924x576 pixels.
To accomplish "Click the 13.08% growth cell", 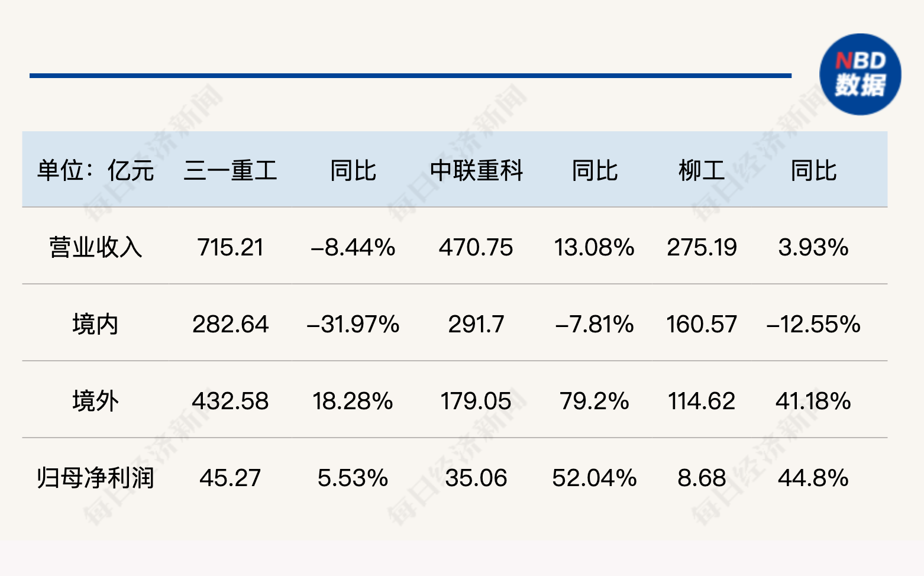I will click(595, 247).
